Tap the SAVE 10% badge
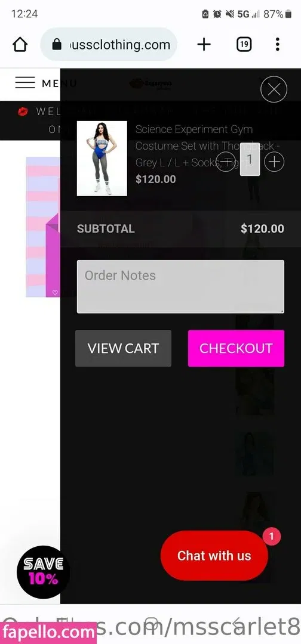The height and width of the screenshot is (644, 301). tap(43, 572)
